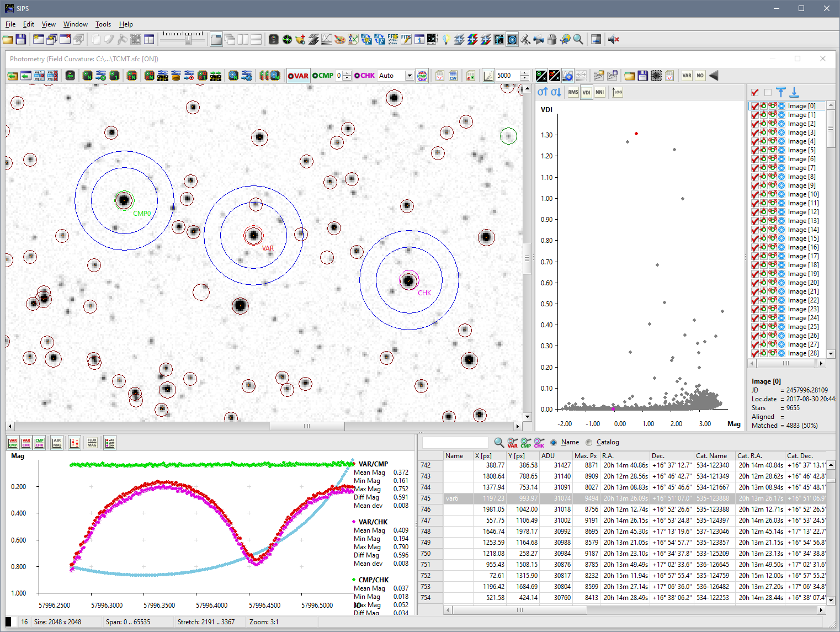Increase the 5000 spinner value
Screen dimensions: 840x632
(x=524, y=73)
